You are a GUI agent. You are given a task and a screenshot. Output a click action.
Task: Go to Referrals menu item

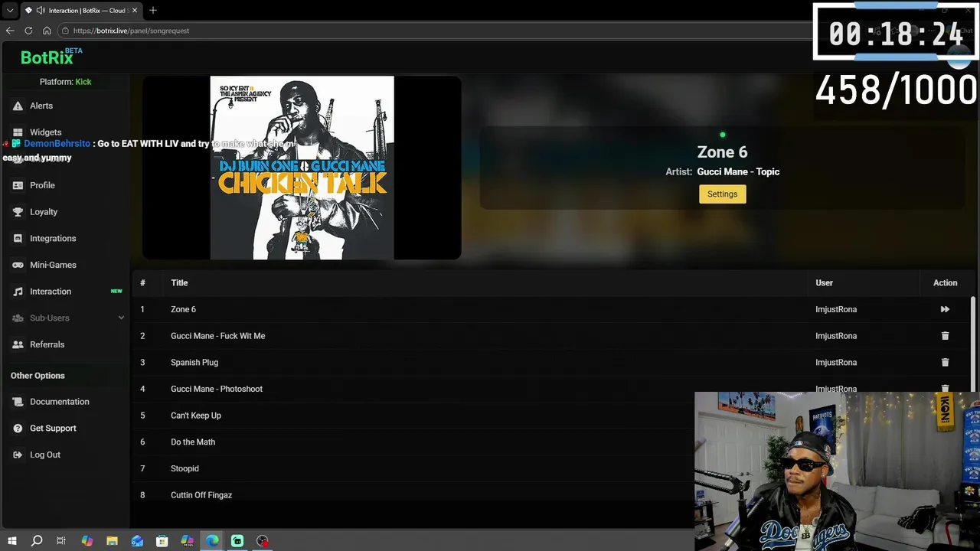[47, 344]
